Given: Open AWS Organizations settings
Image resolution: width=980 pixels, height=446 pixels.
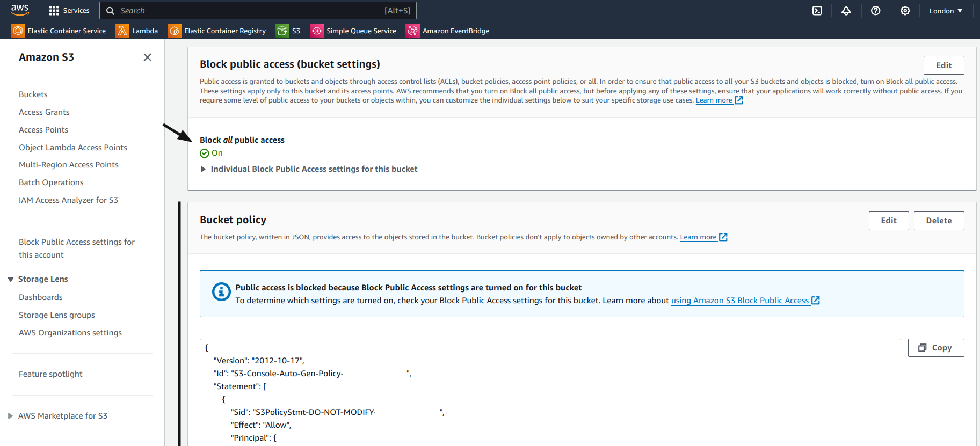Looking at the screenshot, I should [70, 333].
